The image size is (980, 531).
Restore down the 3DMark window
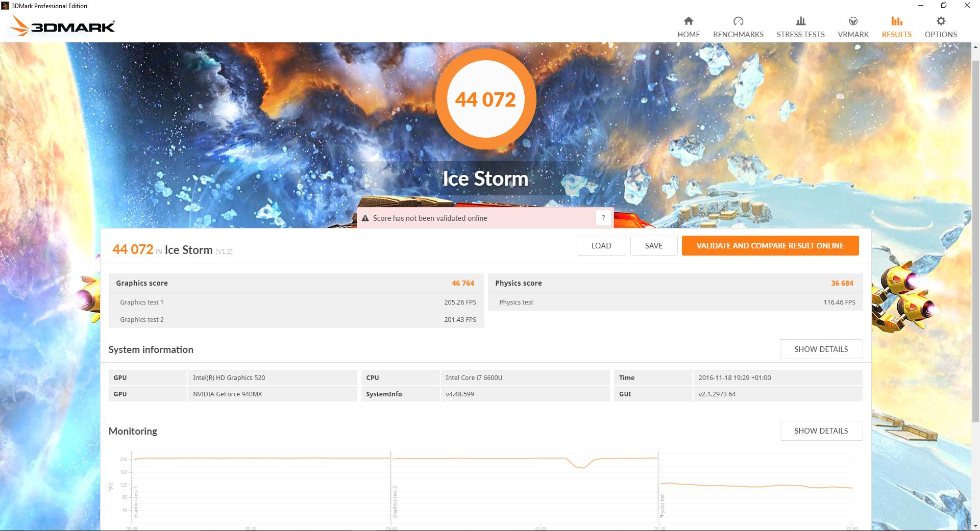[944, 6]
